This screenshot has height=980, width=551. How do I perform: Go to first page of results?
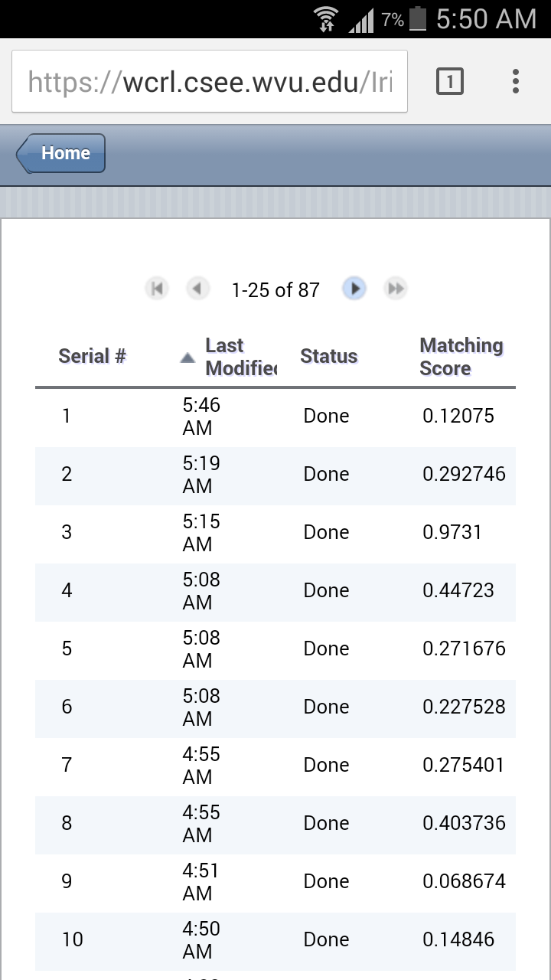[x=157, y=289]
